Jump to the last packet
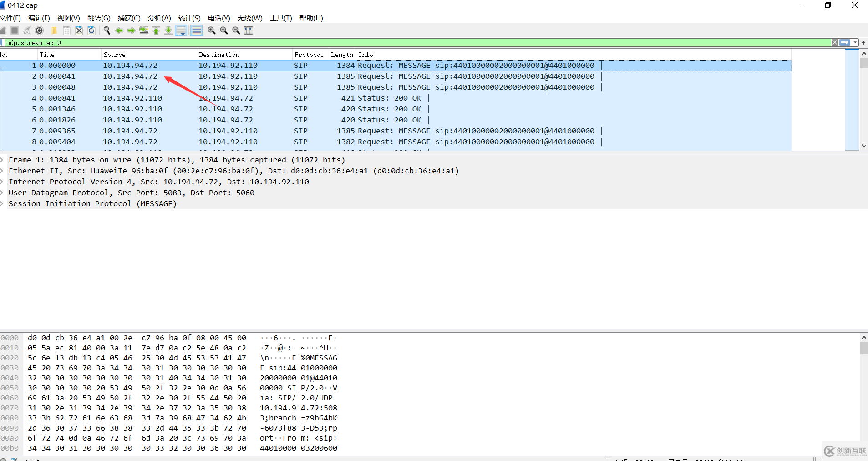Screen dimensions: 868x461 coord(168,30)
